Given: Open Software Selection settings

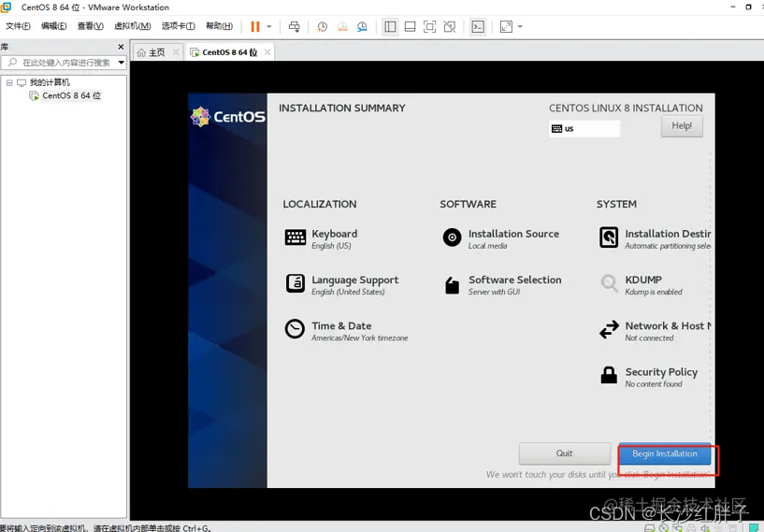Looking at the screenshot, I should click(502, 285).
